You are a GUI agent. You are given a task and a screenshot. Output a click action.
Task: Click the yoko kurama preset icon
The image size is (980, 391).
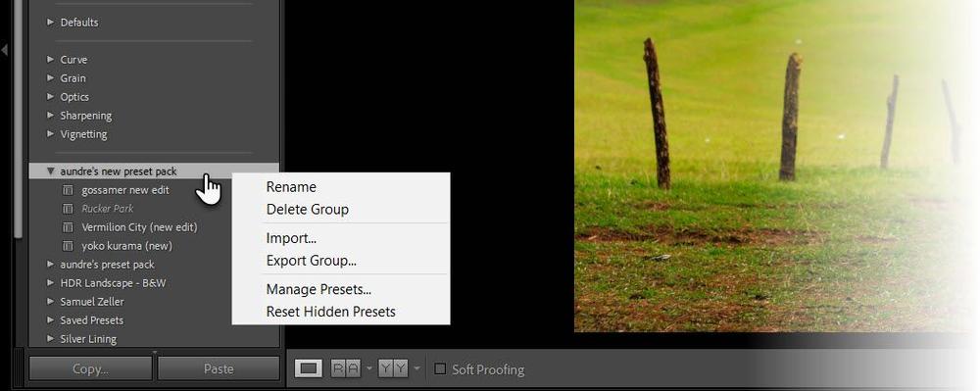coord(69,246)
